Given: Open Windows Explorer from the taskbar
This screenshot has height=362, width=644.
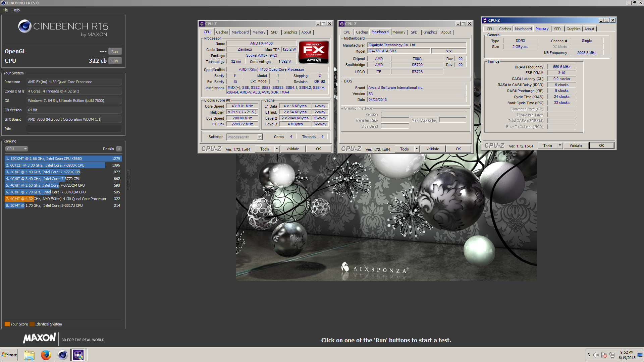Looking at the screenshot, I should point(29,355).
